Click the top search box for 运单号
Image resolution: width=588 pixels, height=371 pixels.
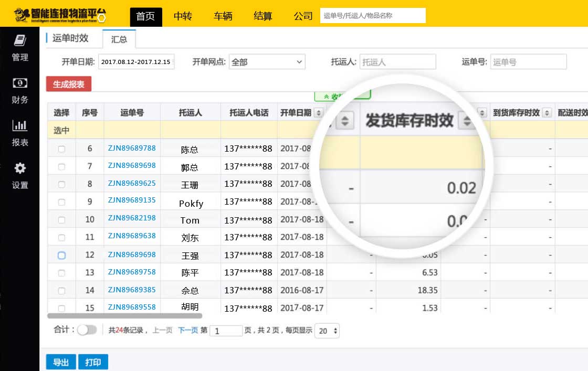[373, 16]
